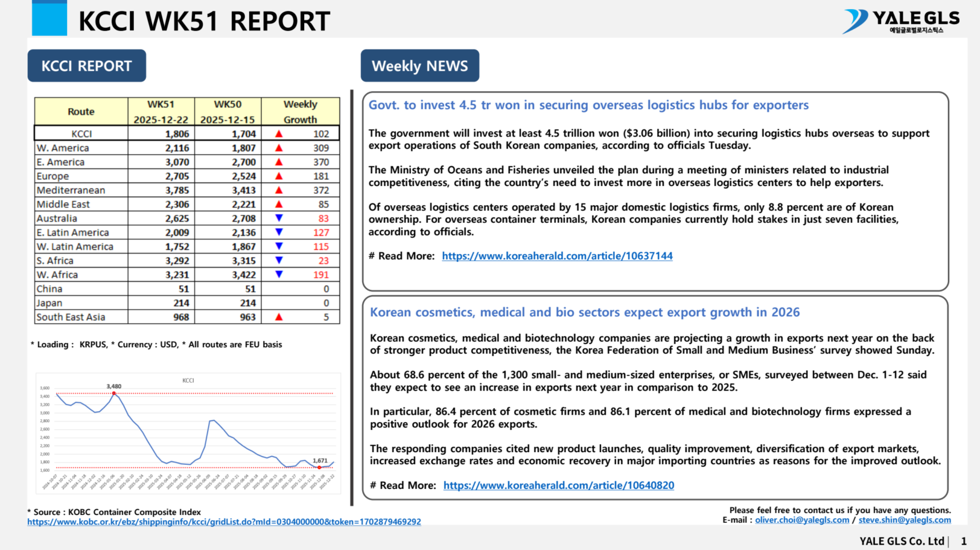Click the 3,480 peak marker on chart
Viewport: 980px width, 550px height.
tap(114, 393)
